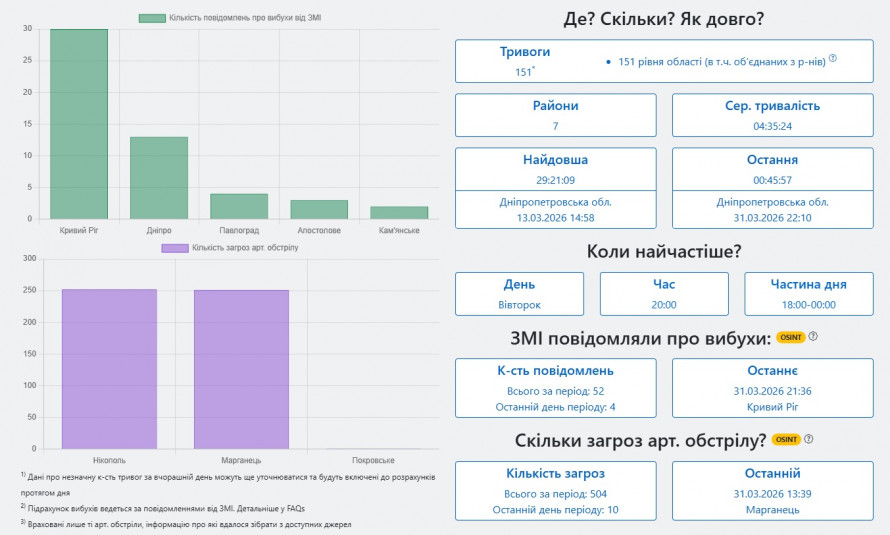This screenshot has width=890, height=535.
Task: Select the Марганець bar in the artillery chart
Action: pos(241,368)
